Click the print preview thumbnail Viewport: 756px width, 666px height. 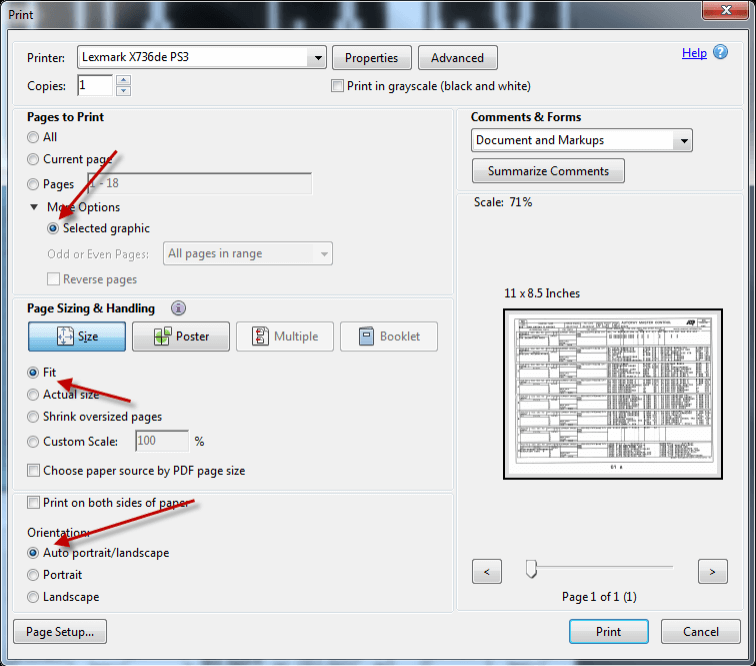(x=612, y=394)
